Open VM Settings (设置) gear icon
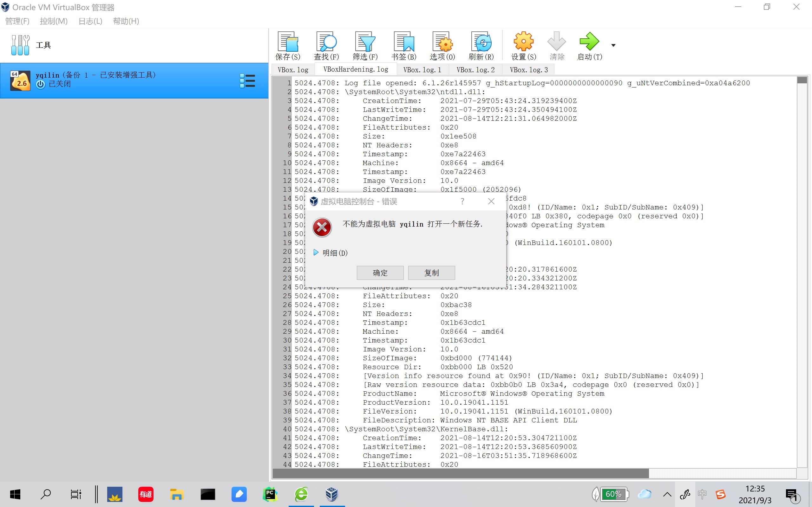The width and height of the screenshot is (812, 507). 523,46
